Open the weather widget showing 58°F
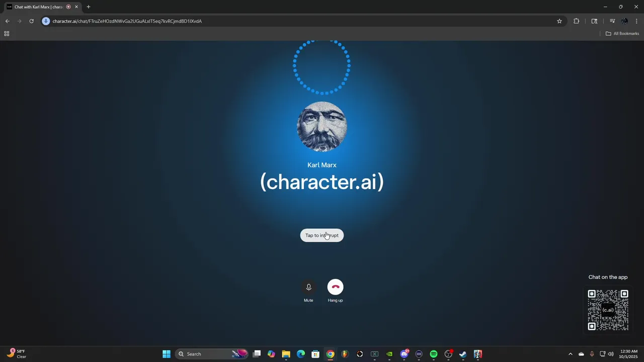Image resolution: width=644 pixels, height=362 pixels. pos(17,354)
